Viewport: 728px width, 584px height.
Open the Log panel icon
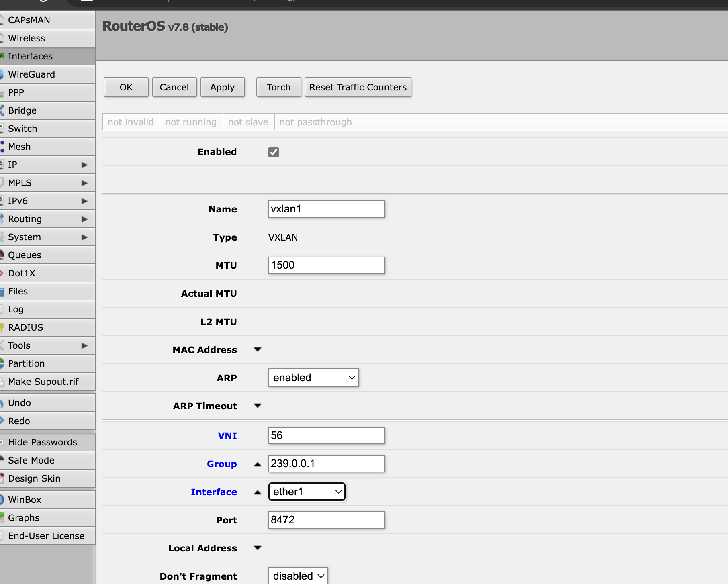click(3, 309)
